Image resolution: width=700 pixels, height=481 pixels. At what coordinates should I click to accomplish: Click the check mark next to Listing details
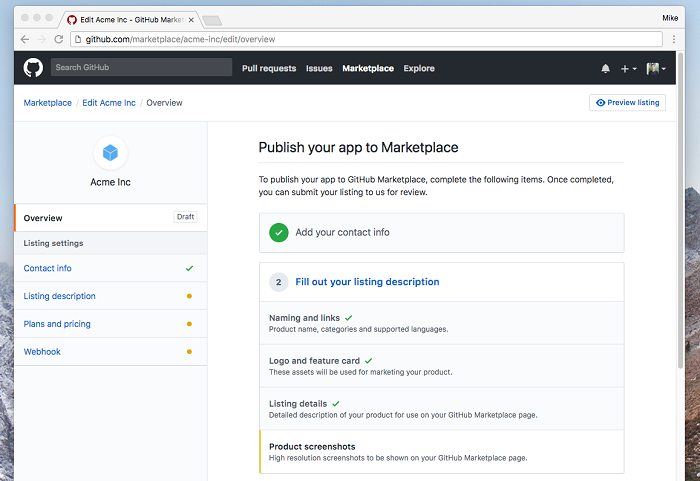pyautogui.click(x=336, y=404)
